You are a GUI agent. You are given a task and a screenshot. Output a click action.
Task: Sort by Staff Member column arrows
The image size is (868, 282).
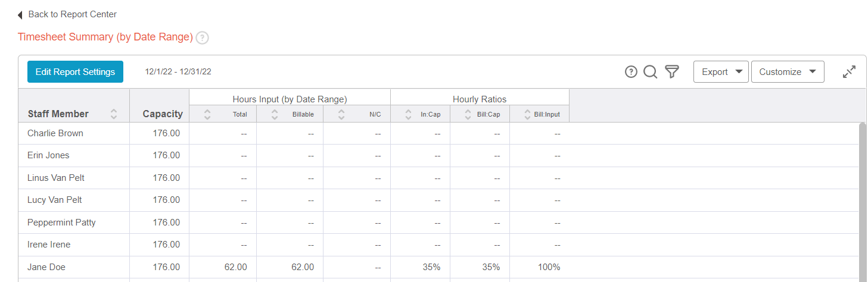[114, 114]
